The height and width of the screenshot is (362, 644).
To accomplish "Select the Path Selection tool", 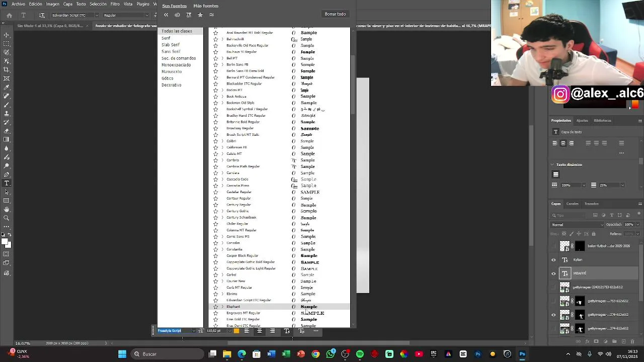I will click(7, 192).
